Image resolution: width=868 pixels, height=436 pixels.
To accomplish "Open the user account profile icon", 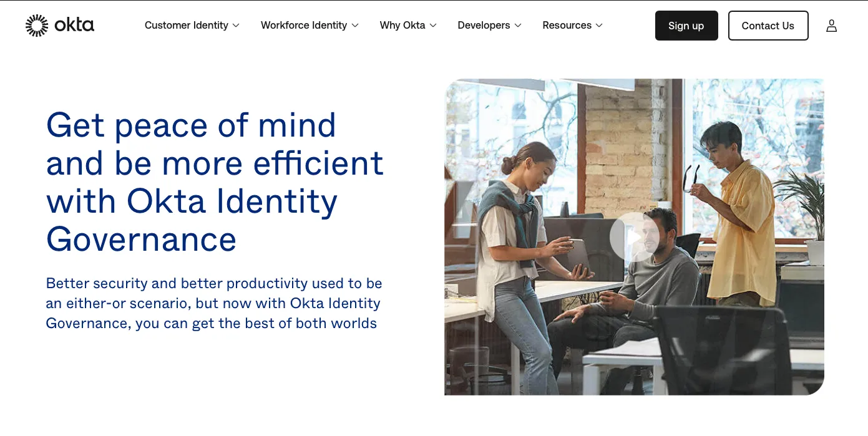I will [831, 26].
